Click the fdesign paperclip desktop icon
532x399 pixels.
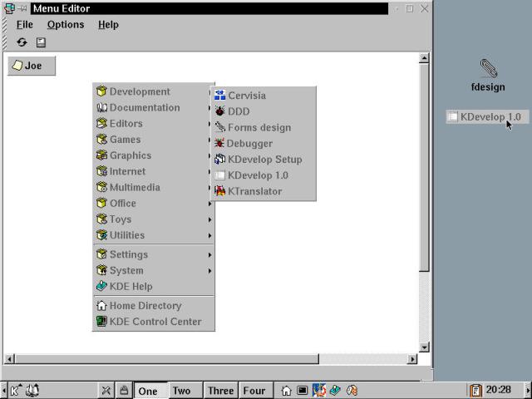coord(488,70)
